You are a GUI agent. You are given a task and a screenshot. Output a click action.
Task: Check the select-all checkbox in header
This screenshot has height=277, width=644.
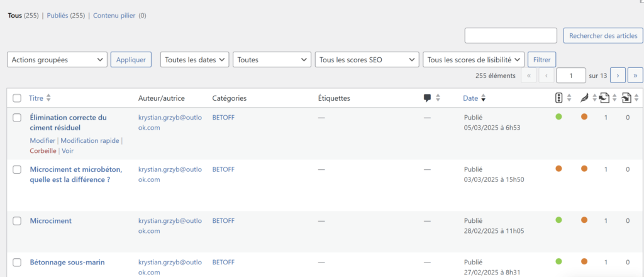click(17, 98)
